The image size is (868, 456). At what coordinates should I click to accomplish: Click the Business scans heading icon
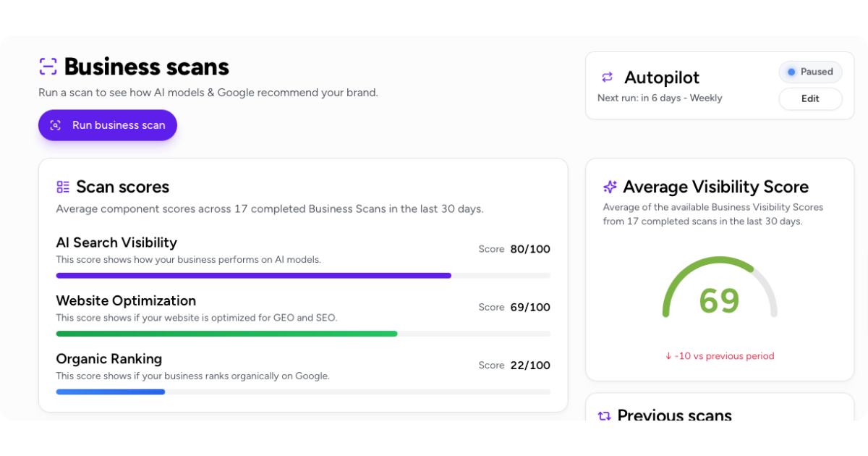point(48,67)
